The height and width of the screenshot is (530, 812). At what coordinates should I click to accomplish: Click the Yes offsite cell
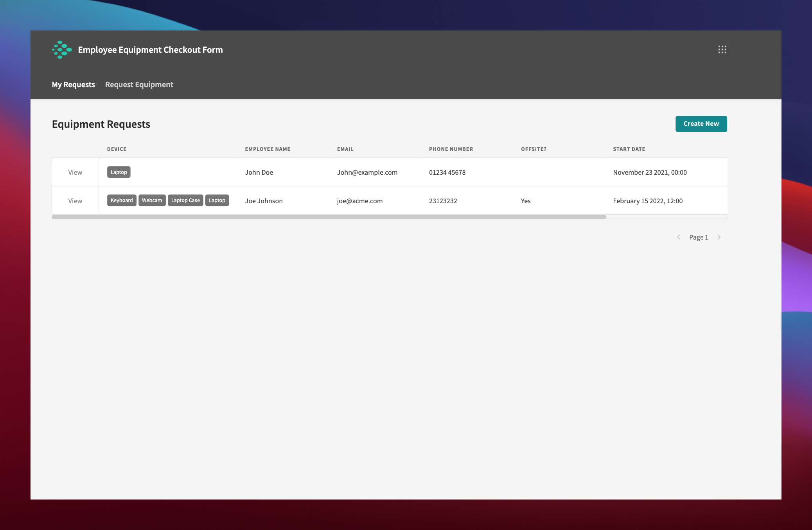(526, 201)
